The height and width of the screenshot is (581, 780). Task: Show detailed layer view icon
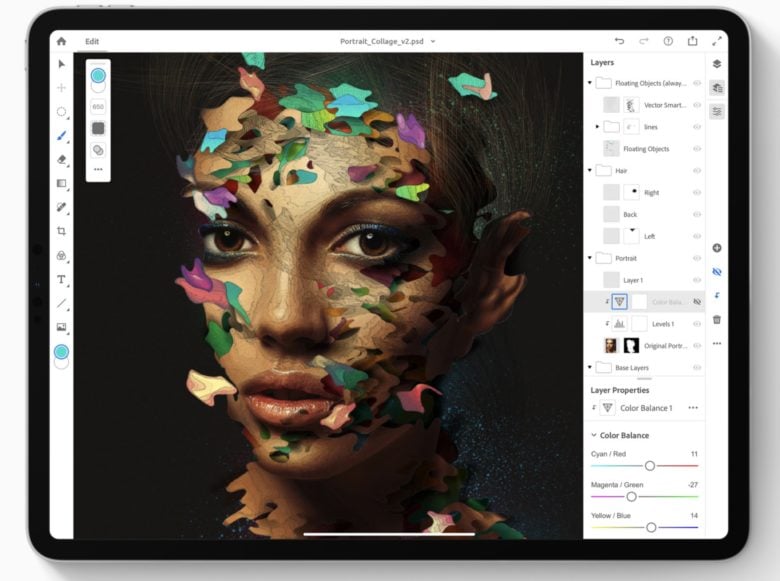717,88
